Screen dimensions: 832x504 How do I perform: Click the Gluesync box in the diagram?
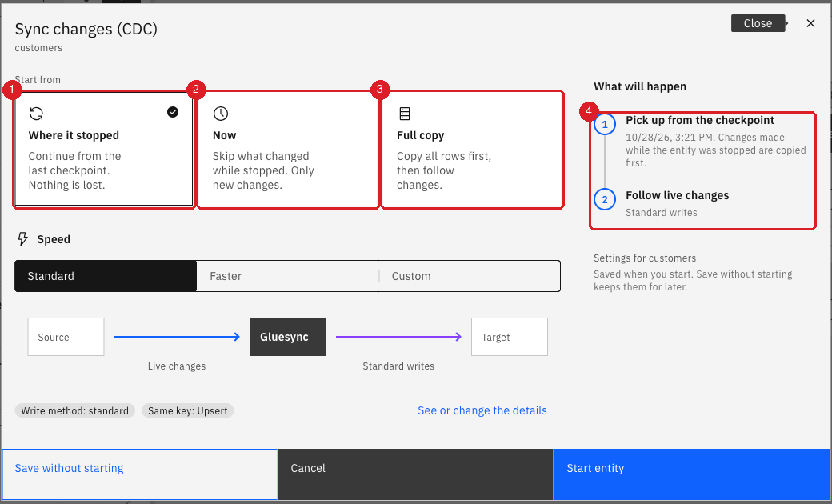tap(288, 337)
